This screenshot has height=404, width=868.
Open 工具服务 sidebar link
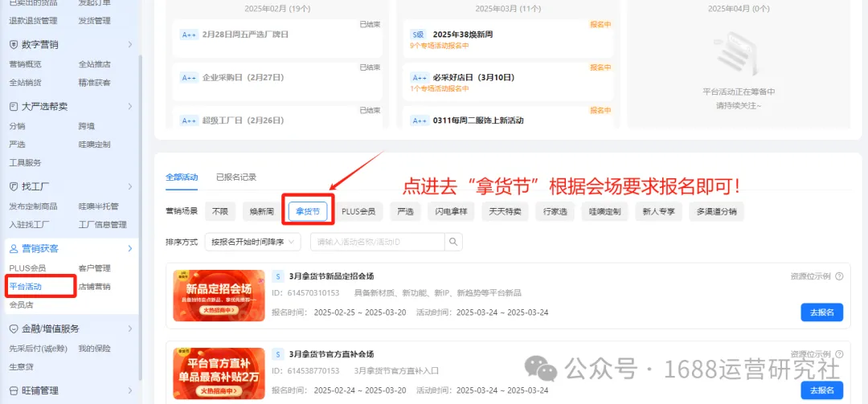coord(26,163)
